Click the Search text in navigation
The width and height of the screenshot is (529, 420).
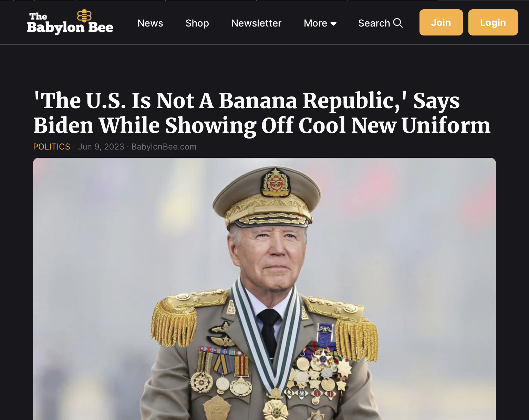(x=374, y=23)
